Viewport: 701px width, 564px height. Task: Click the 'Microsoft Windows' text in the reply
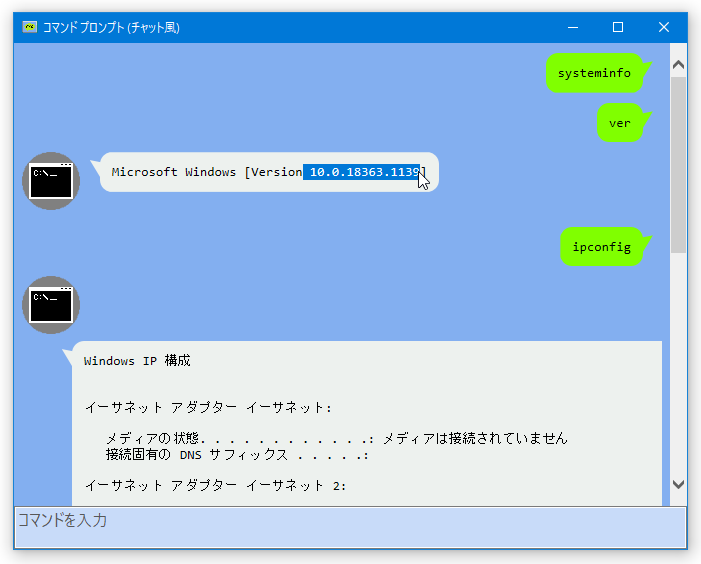coord(173,172)
